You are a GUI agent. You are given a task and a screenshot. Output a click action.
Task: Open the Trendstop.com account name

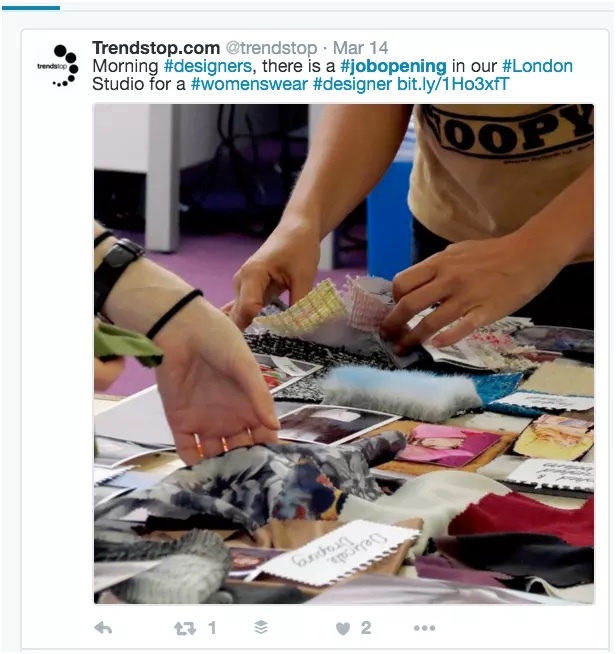pos(156,48)
